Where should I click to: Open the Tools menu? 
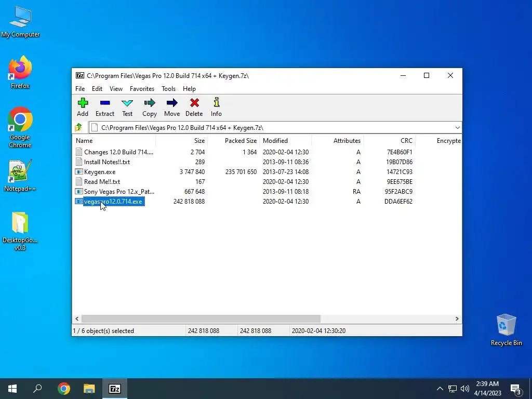tap(169, 88)
